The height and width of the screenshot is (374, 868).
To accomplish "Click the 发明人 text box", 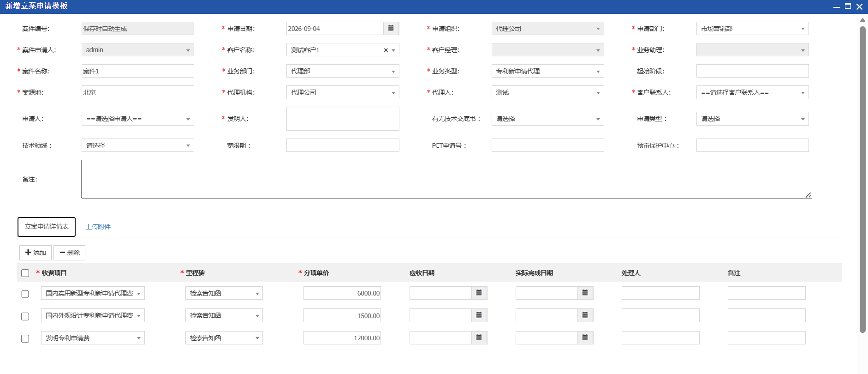I will pyautogui.click(x=343, y=119).
